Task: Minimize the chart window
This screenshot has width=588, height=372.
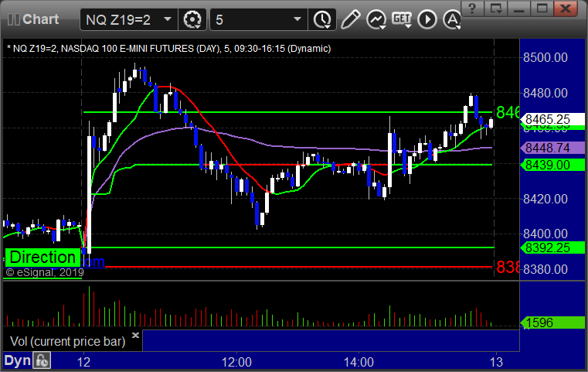Action: pyautogui.click(x=518, y=8)
